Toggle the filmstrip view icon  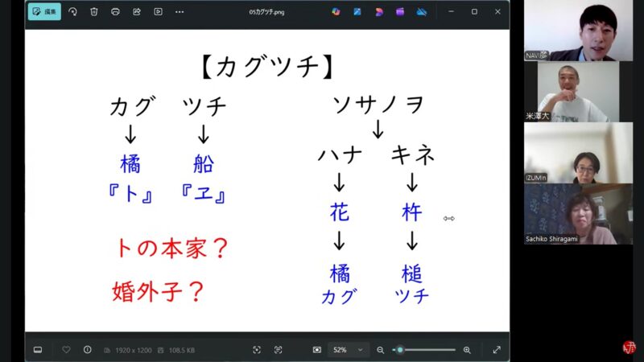tap(38, 350)
